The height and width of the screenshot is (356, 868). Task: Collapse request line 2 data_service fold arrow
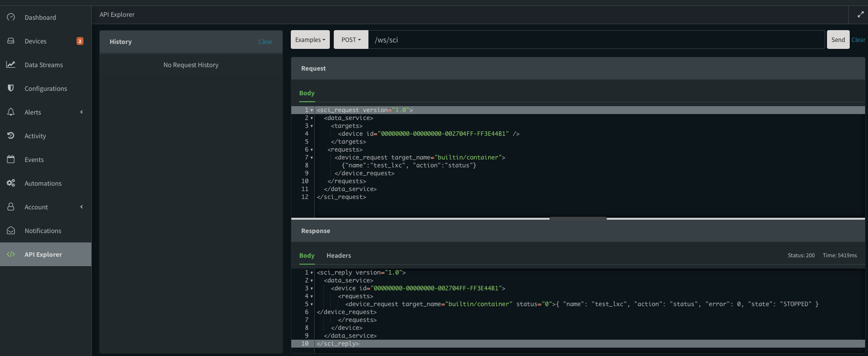(312, 118)
